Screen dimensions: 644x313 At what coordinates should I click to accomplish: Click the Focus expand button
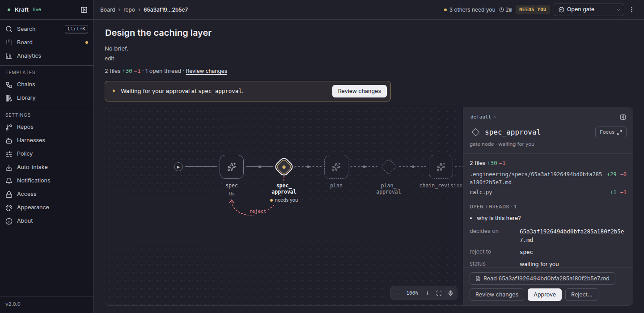tap(611, 132)
